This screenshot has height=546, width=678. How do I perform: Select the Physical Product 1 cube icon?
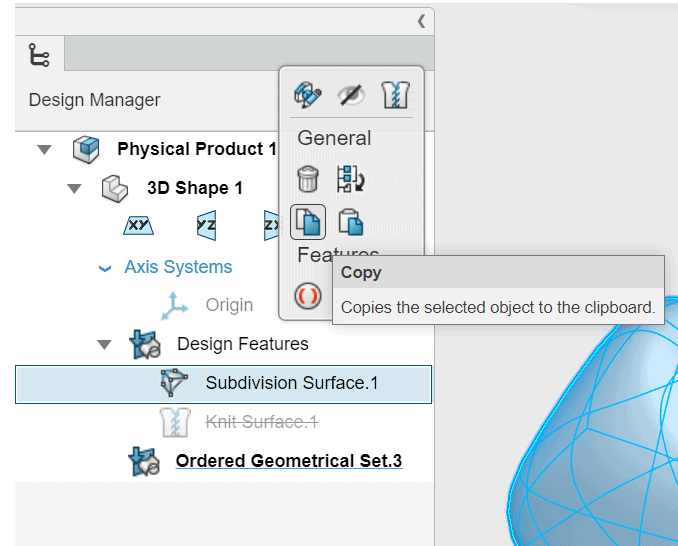[86, 149]
